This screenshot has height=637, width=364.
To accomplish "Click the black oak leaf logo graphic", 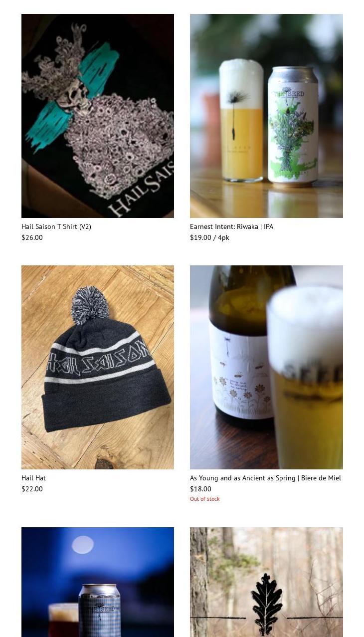I will 267,604.
